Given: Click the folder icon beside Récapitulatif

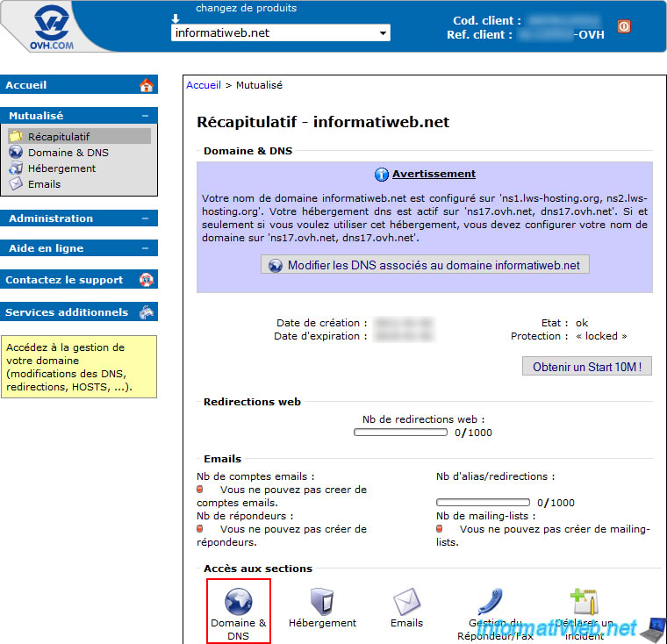Looking at the screenshot, I should coord(16,136).
